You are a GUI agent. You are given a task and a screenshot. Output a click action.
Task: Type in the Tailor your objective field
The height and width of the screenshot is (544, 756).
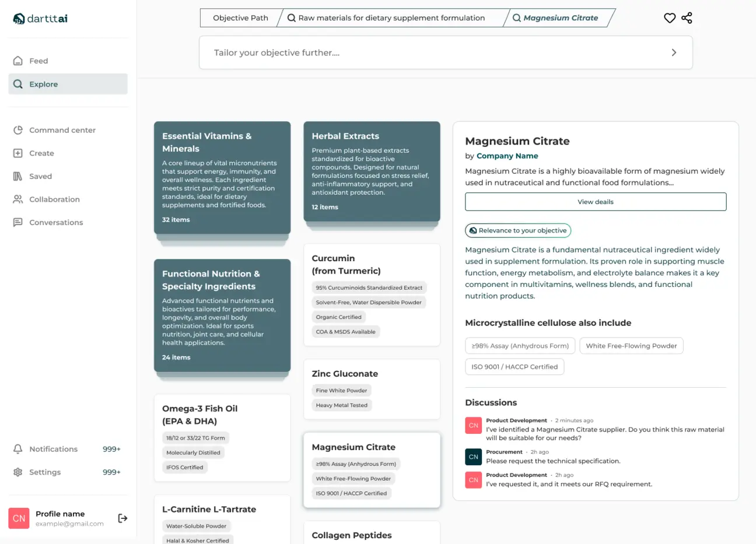pos(432,52)
